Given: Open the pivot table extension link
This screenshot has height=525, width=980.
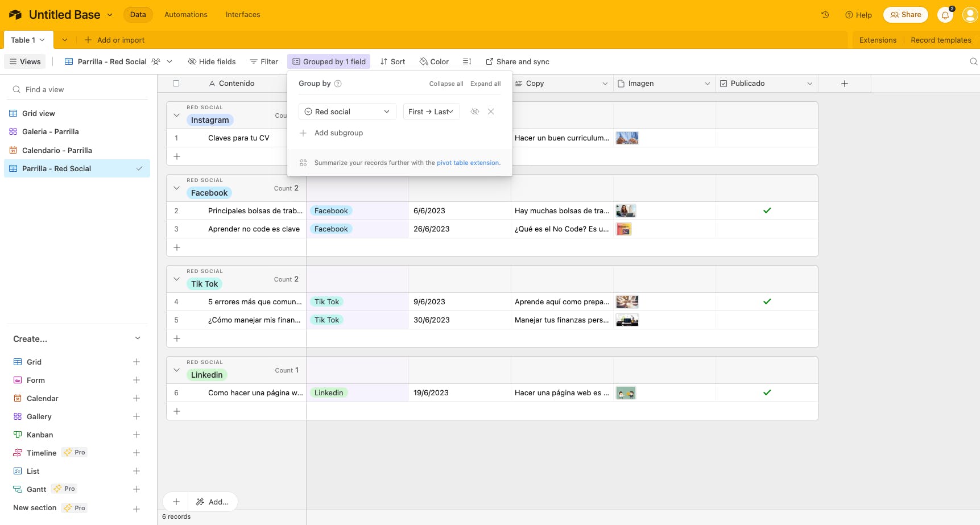Looking at the screenshot, I should click(468, 163).
